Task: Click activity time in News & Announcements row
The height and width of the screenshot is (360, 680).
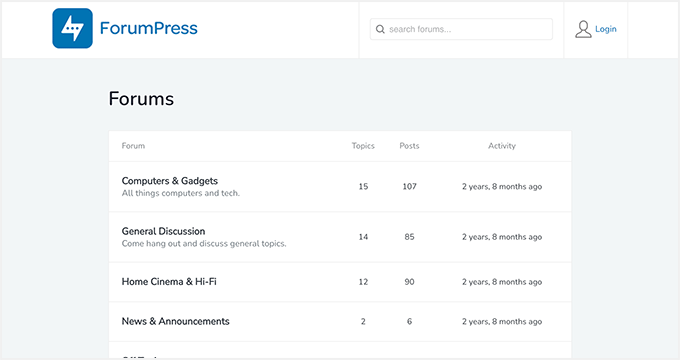Action: (502, 321)
